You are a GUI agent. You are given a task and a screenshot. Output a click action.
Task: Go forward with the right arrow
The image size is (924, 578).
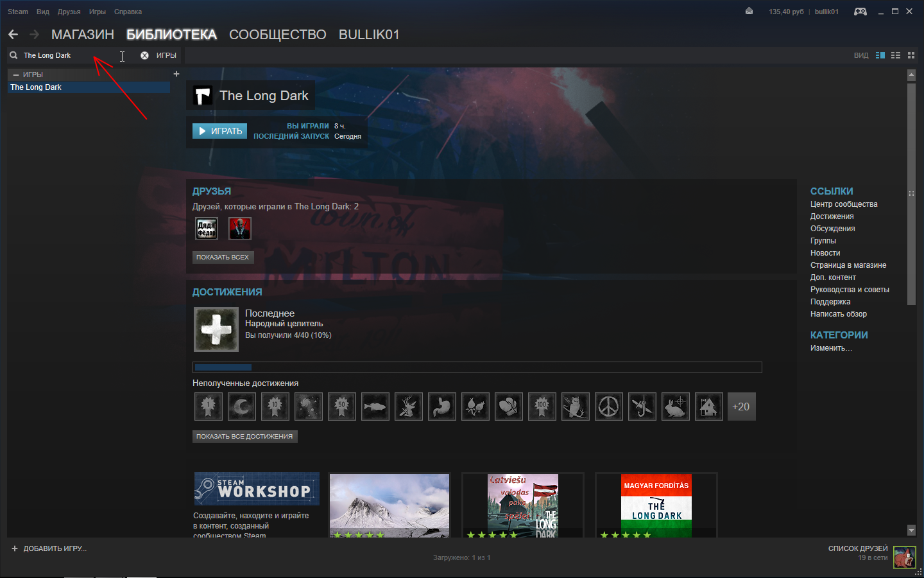[x=35, y=34]
